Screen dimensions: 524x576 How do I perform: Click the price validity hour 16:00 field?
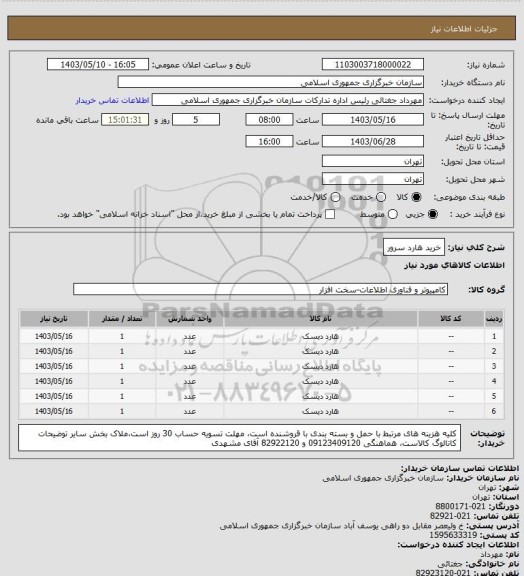(x=269, y=141)
